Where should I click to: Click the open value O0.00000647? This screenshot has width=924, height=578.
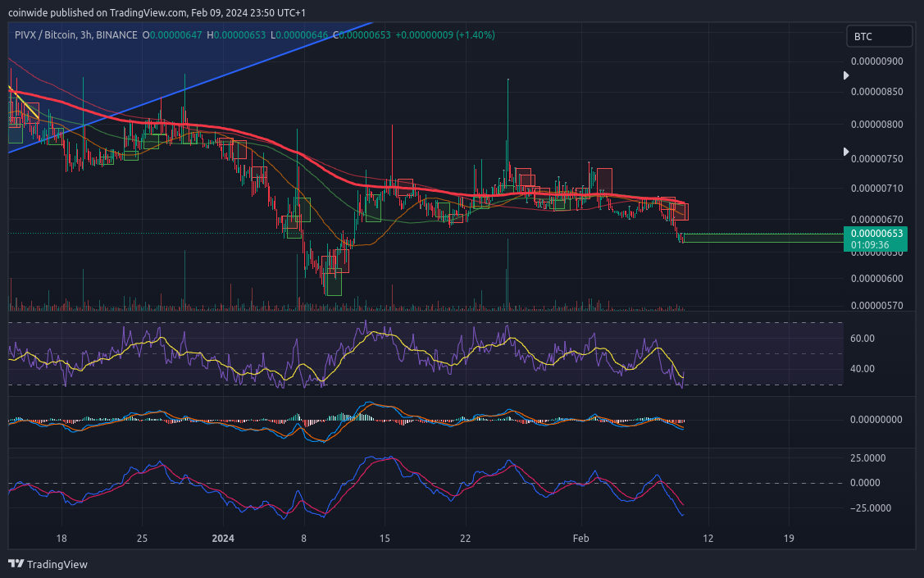point(173,35)
